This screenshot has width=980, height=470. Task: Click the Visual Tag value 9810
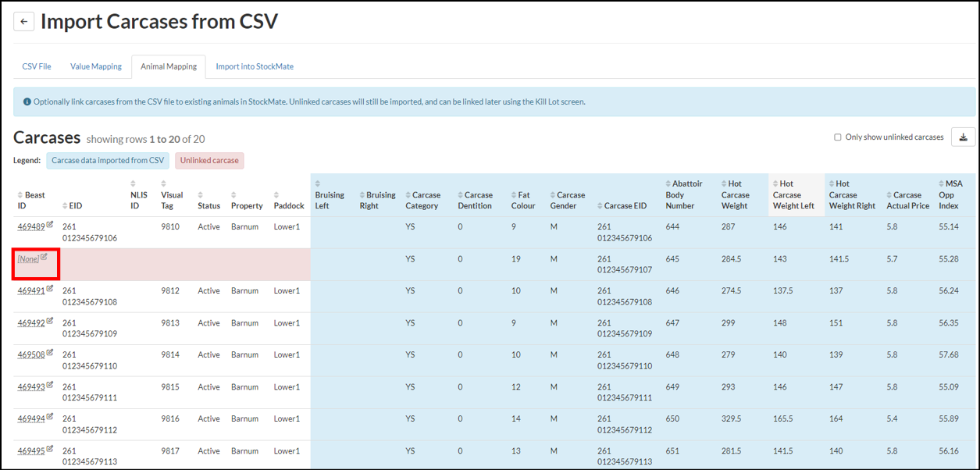click(170, 227)
